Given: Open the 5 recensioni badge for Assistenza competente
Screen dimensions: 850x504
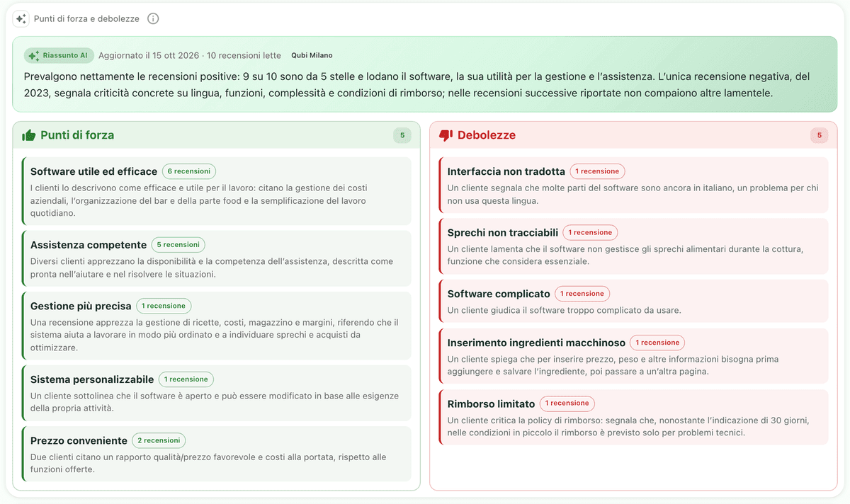Looking at the screenshot, I should click(x=178, y=245).
